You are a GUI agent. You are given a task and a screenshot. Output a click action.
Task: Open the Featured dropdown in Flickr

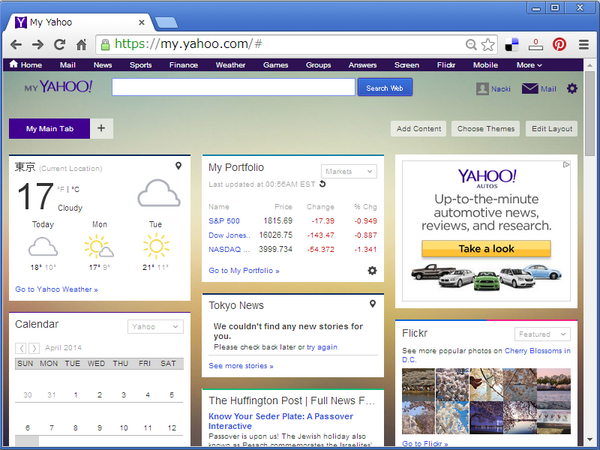click(542, 334)
